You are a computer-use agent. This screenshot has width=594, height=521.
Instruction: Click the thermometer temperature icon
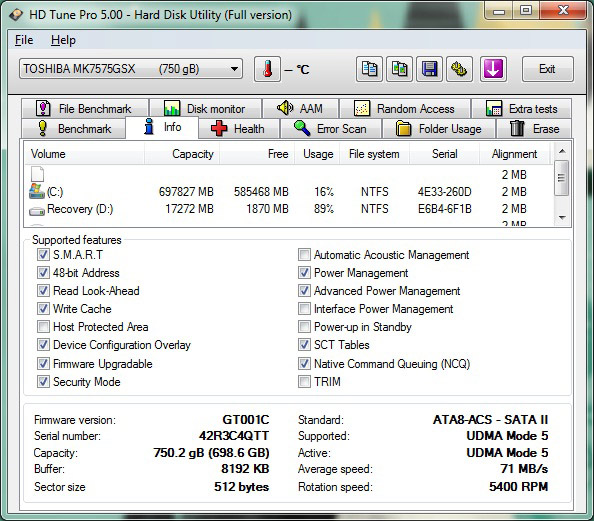[x=267, y=69]
